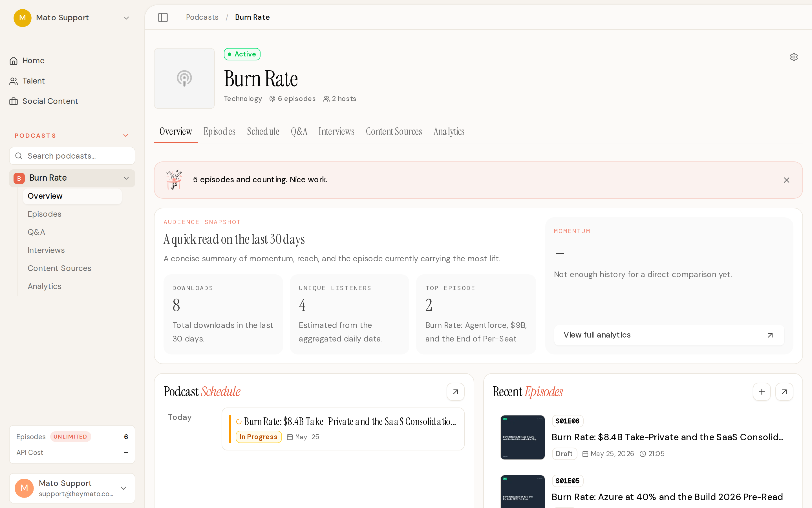Switch to the Episodes tab
The height and width of the screenshot is (508, 812).
coord(219,131)
